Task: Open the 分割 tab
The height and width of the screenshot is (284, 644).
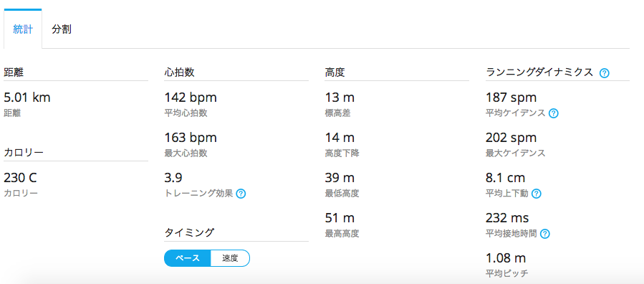Action: 62,29
